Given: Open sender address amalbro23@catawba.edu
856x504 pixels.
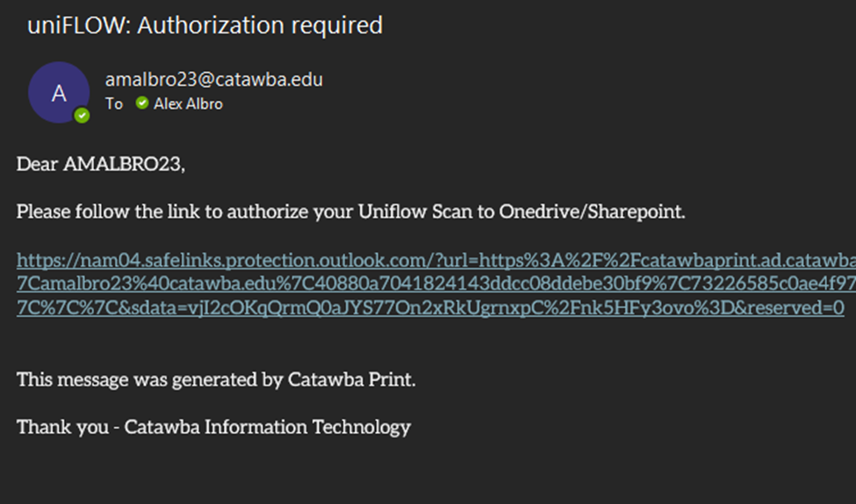Looking at the screenshot, I should coord(214,80).
